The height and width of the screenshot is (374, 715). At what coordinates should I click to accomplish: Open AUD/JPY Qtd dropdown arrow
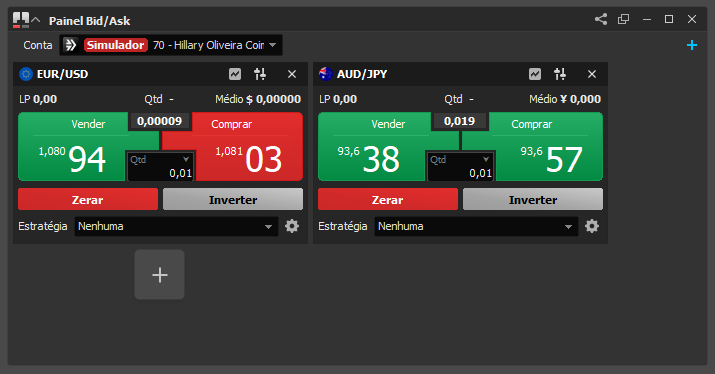point(486,159)
